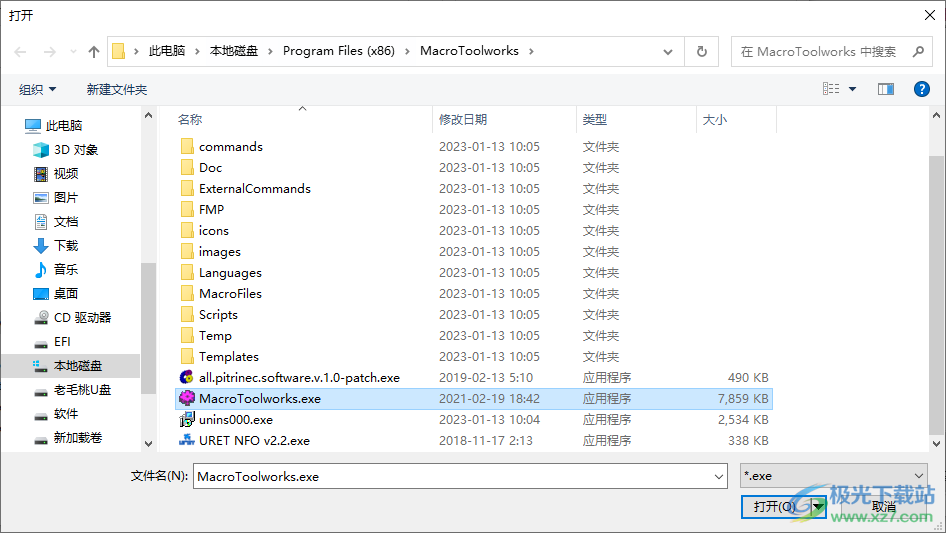Click the 打开(O) button
Screen dimensions: 946x533
point(775,507)
